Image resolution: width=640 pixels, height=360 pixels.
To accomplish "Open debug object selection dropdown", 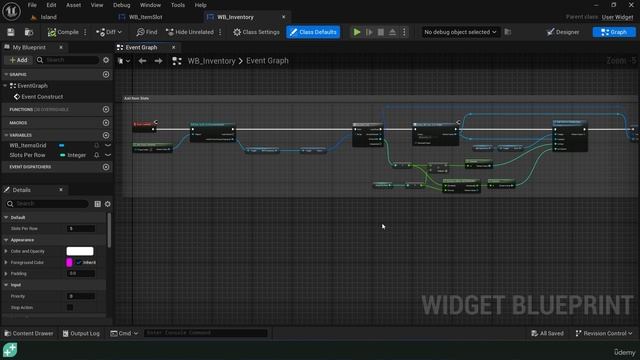I will click(x=460, y=32).
